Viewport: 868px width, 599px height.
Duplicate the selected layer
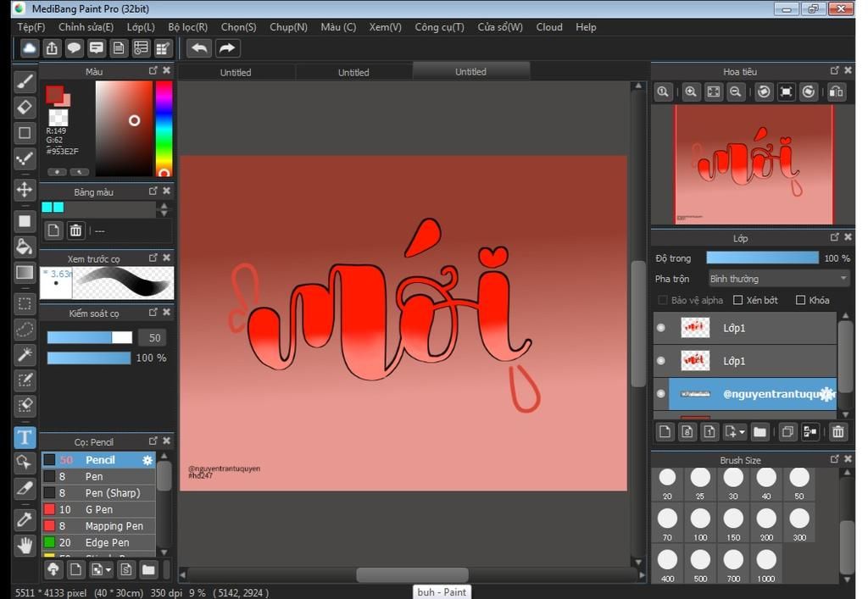click(x=787, y=431)
